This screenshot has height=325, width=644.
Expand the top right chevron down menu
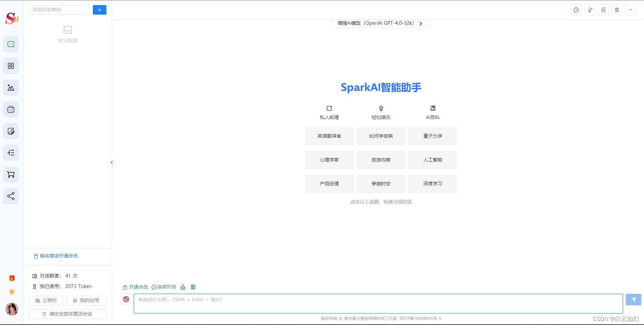pyautogui.click(x=630, y=10)
